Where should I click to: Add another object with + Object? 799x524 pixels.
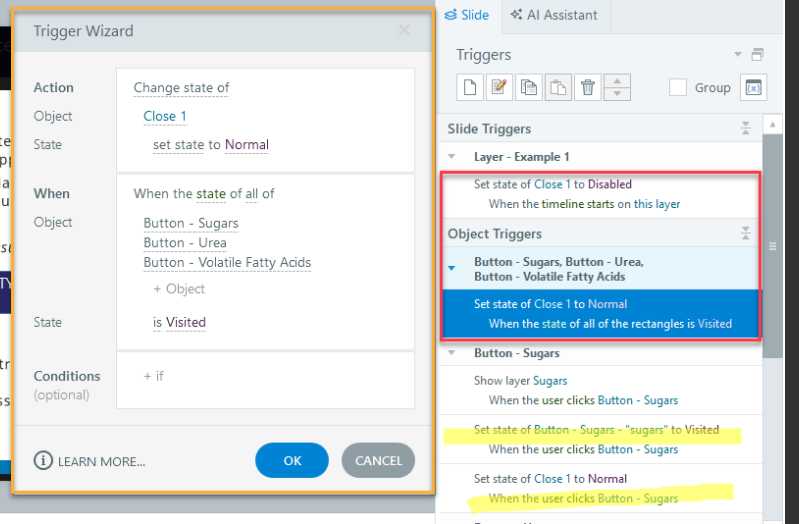(179, 289)
